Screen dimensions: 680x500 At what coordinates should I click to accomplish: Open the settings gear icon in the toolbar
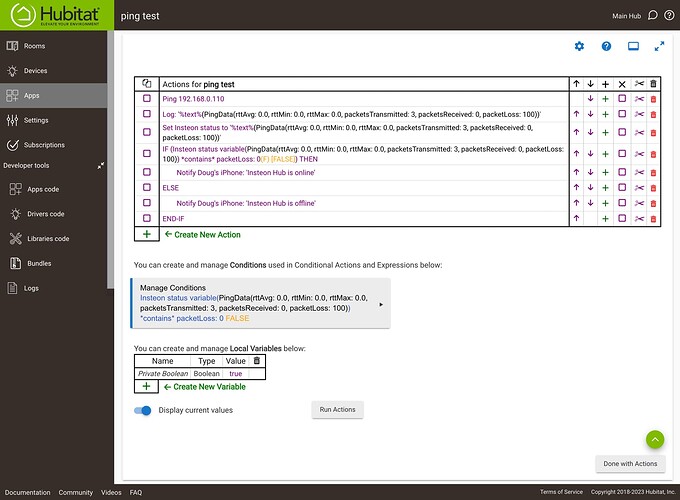click(x=579, y=46)
